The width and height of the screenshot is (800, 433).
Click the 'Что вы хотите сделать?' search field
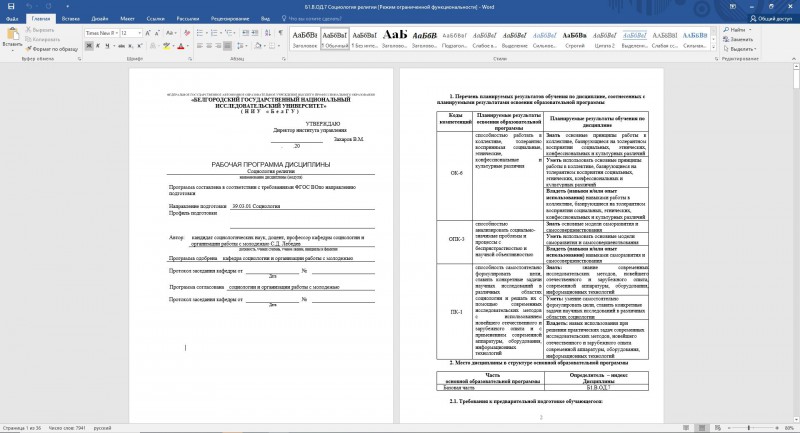pyautogui.click(x=311, y=18)
